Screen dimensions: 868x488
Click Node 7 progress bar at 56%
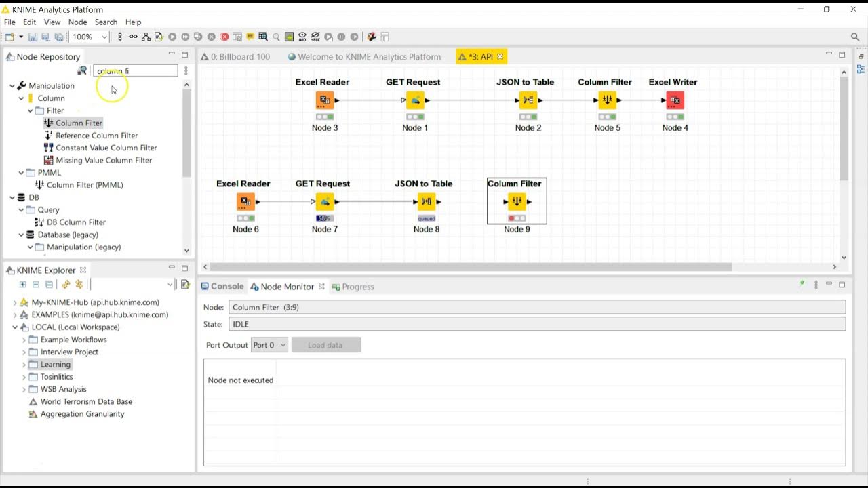(x=325, y=218)
